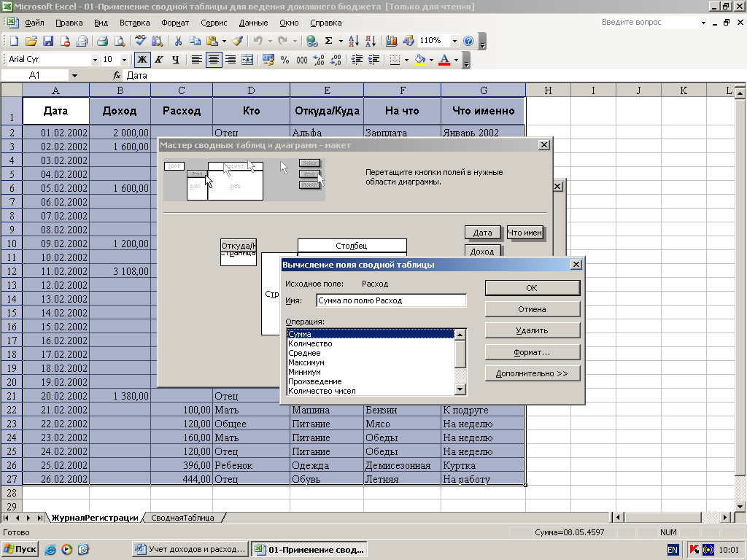The height and width of the screenshot is (560, 747).
Task: Click Merge and Center icon
Action: [247, 60]
